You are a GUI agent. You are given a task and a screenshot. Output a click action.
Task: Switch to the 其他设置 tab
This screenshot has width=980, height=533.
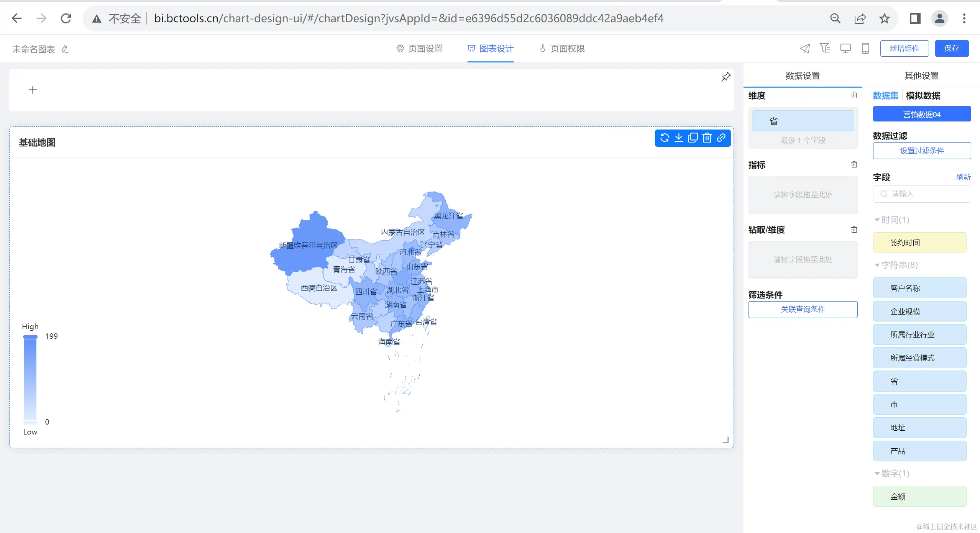[x=921, y=76]
